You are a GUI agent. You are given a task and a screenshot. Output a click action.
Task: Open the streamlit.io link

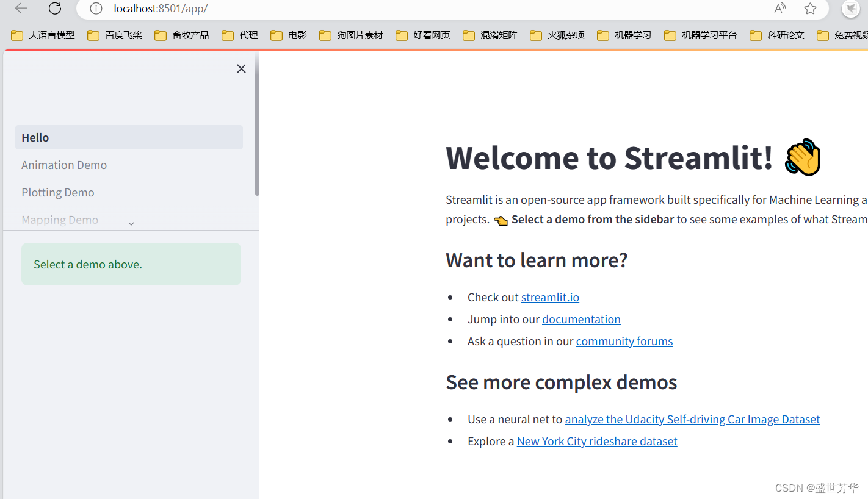click(550, 297)
